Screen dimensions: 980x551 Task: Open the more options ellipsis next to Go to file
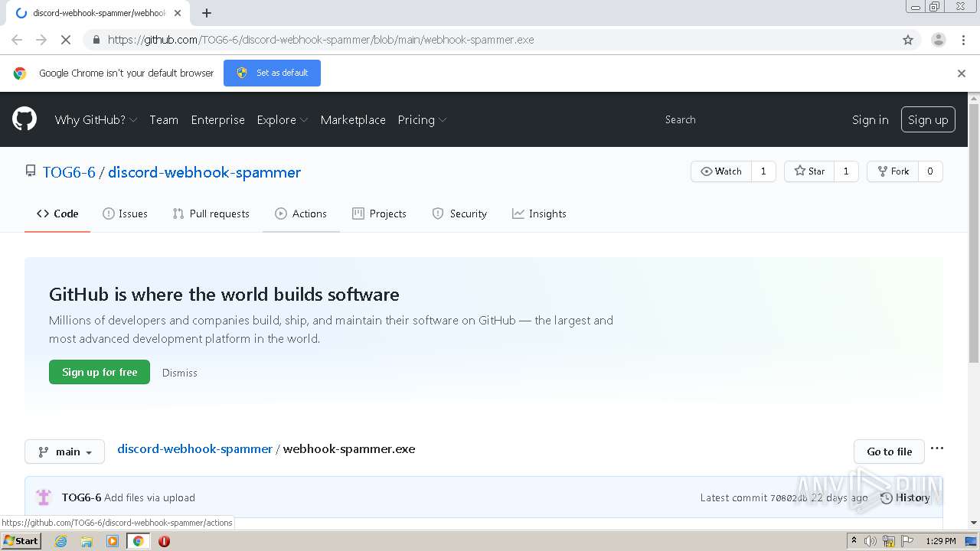coord(937,448)
